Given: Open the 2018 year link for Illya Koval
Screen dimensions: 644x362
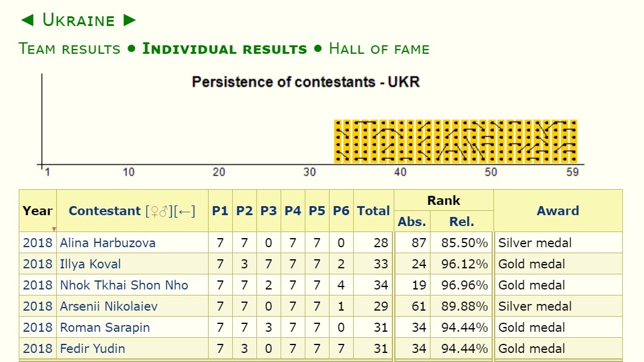Looking at the screenshot, I should (x=38, y=264).
